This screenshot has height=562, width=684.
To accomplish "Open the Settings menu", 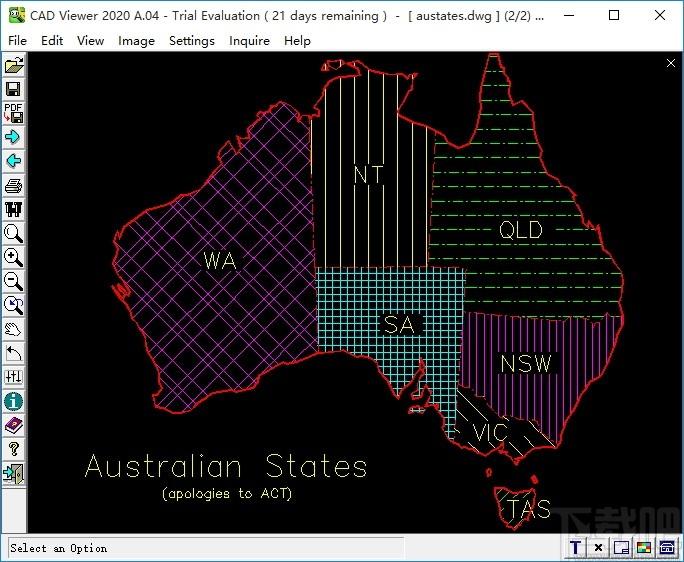I will click(x=192, y=41).
